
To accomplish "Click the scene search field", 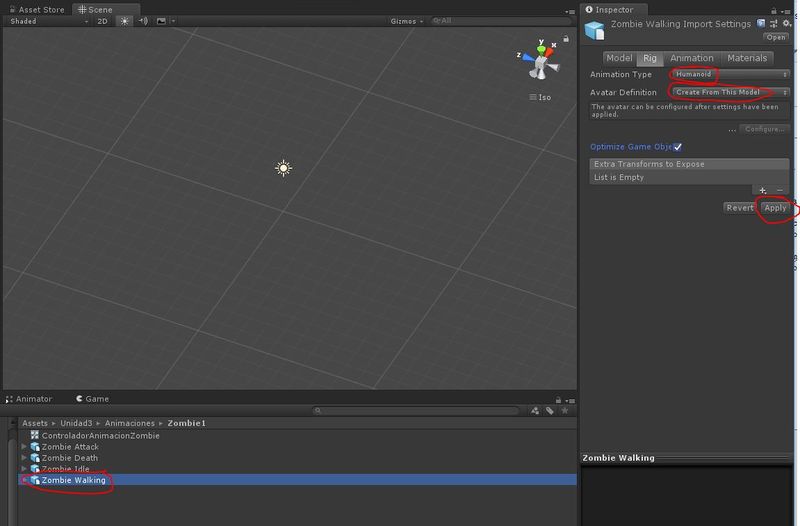I will click(500, 21).
